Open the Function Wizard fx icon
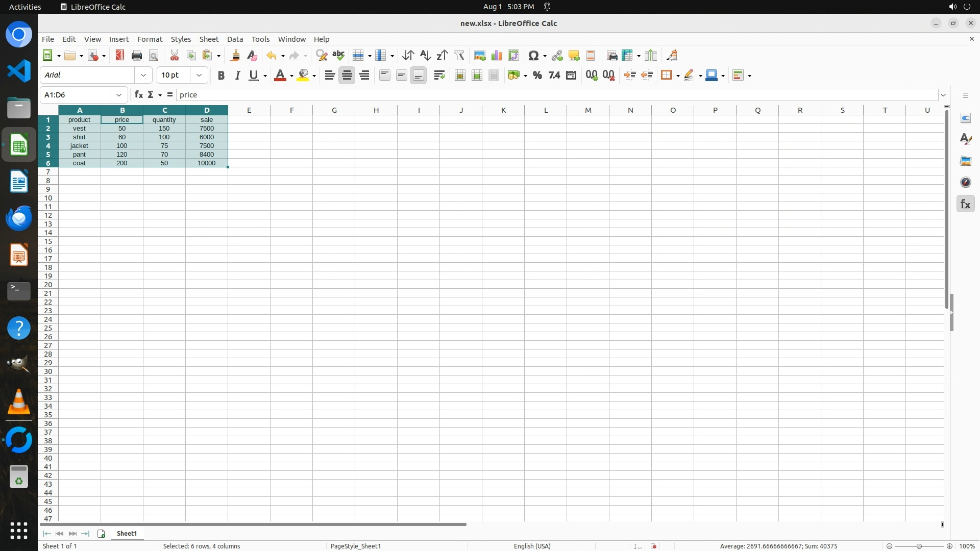Screen dimensions: 980x551 (138, 95)
